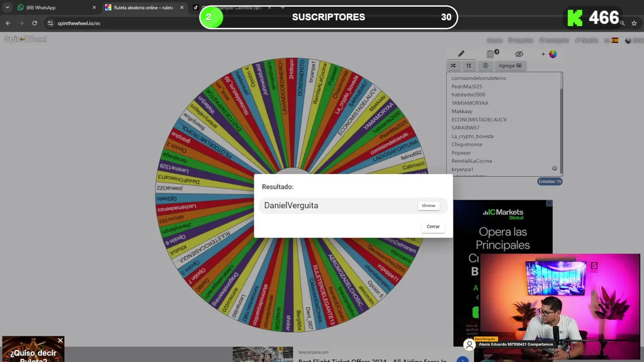Select entry Popeeer in list
The image size is (644, 362).
[x=461, y=153]
